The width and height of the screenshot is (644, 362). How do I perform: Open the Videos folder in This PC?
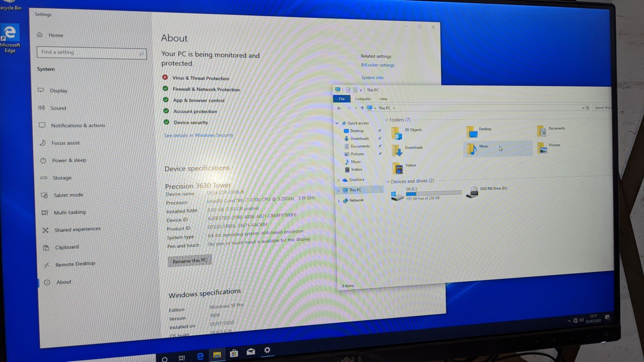click(404, 168)
